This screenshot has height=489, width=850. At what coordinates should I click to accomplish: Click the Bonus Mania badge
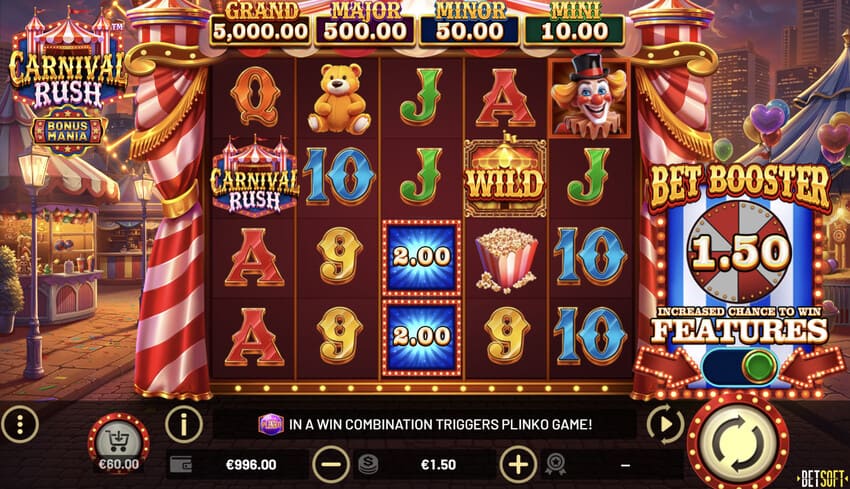[67, 131]
